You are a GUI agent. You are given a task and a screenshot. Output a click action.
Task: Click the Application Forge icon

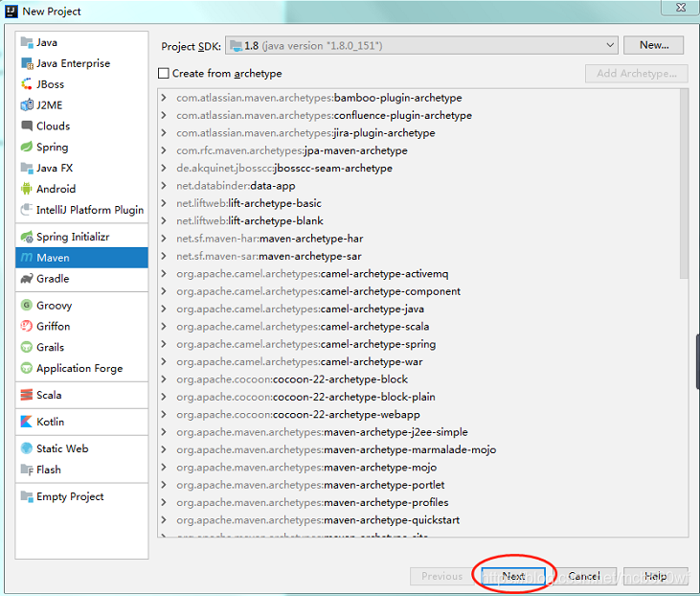click(x=27, y=368)
